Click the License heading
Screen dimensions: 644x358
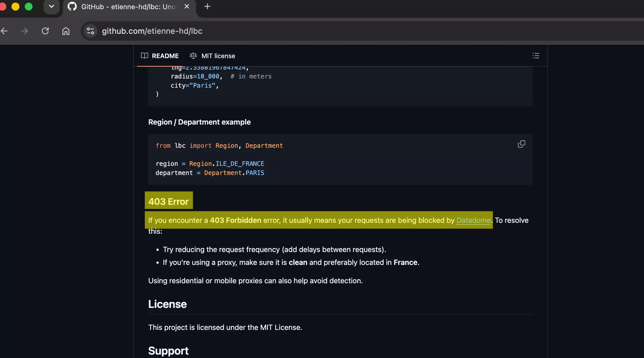pyautogui.click(x=168, y=304)
